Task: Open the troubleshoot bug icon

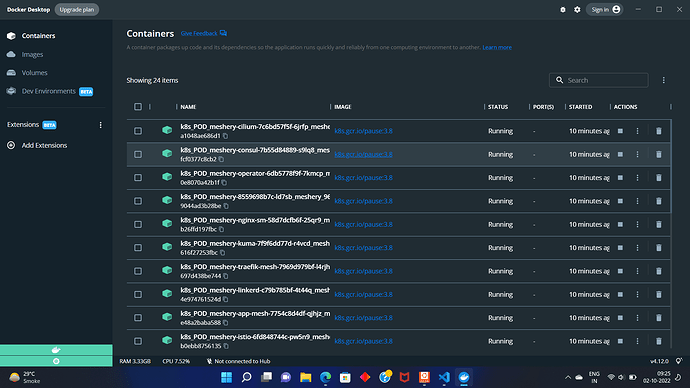Action: (562, 9)
